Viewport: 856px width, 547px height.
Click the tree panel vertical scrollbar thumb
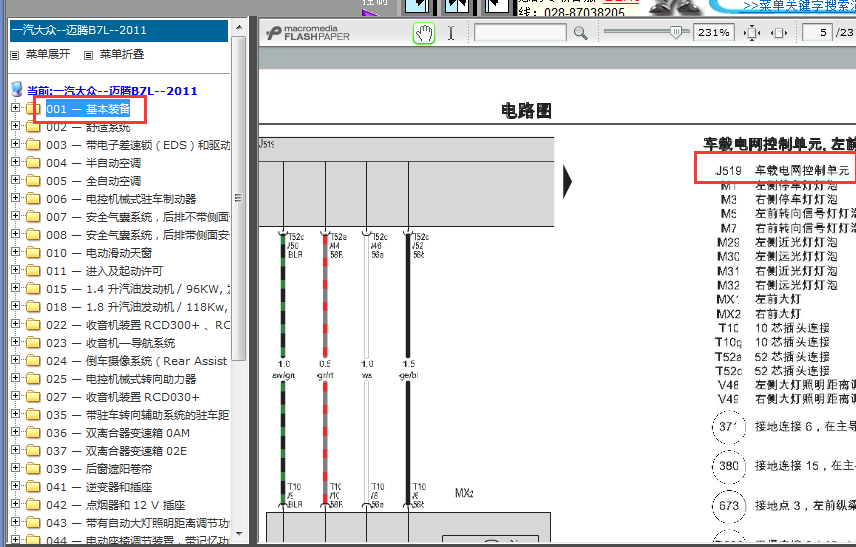(x=239, y=198)
